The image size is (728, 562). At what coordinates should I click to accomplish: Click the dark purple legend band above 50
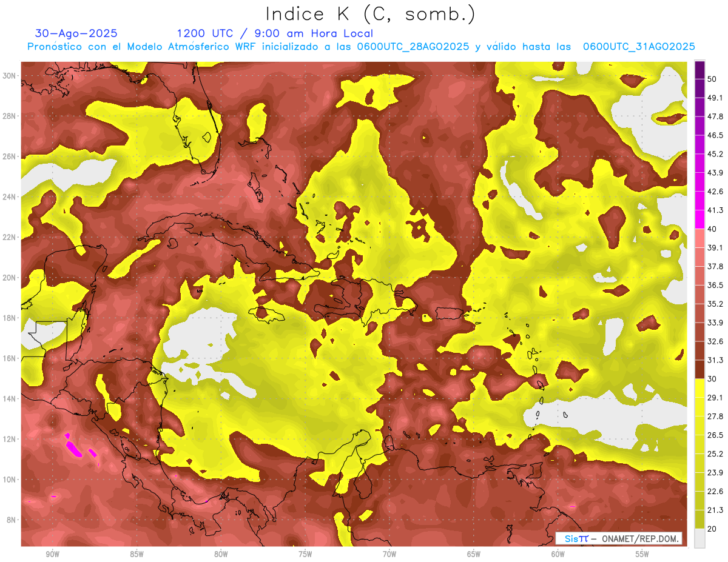point(699,70)
